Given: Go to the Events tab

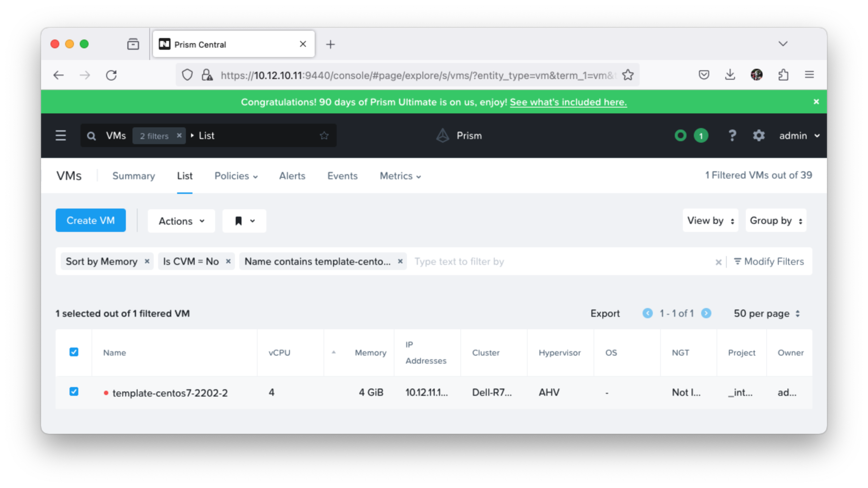Looking at the screenshot, I should pyautogui.click(x=342, y=176).
